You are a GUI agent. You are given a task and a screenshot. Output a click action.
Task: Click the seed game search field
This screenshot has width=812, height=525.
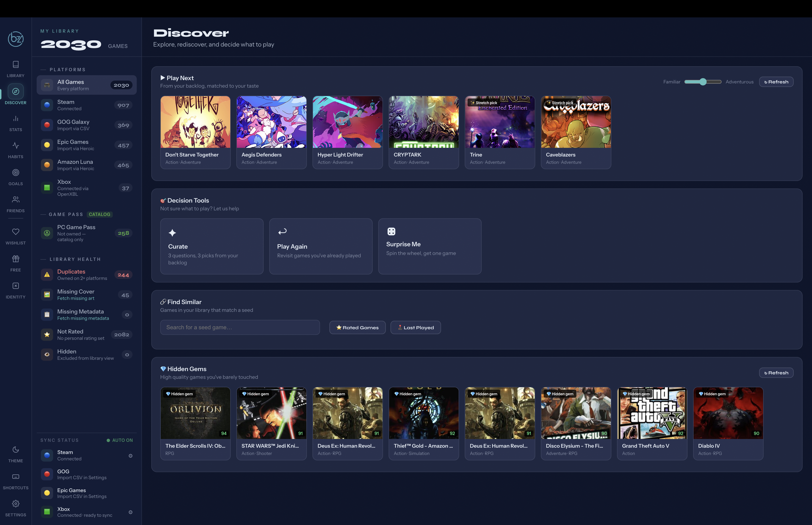[x=240, y=327]
